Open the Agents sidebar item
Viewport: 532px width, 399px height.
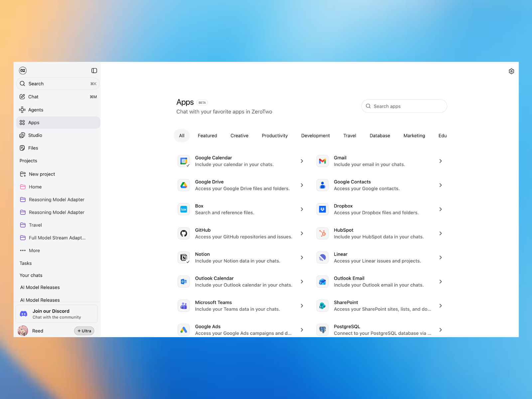(36, 110)
